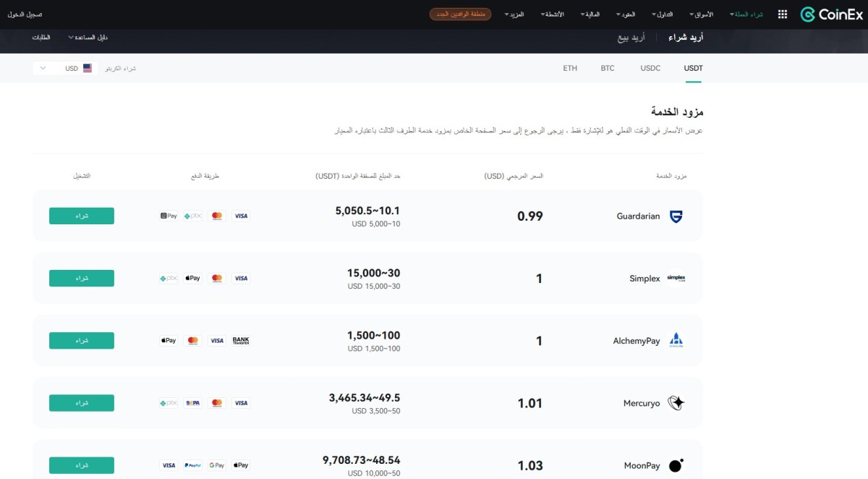The width and height of the screenshot is (868, 479).
Task: Click the AlchemyPay provider logo
Action: 676,341
